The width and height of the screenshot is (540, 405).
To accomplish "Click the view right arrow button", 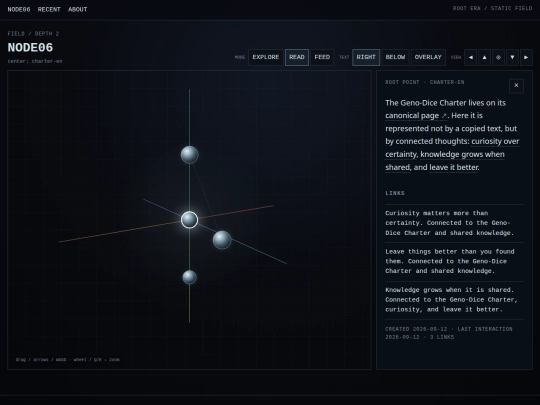I will 526,58.
